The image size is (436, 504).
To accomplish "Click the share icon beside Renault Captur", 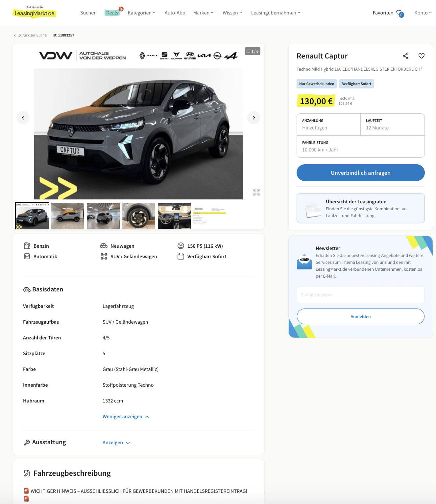I will [x=406, y=56].
